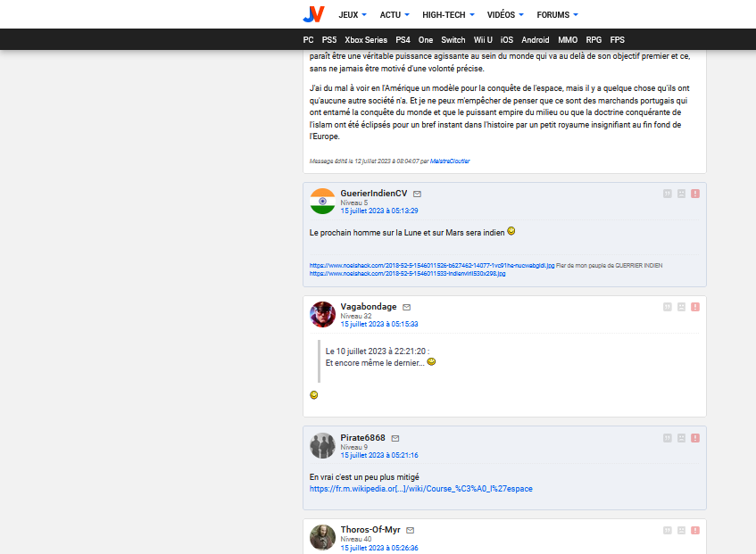Screen dimensions: 756x554
Task: Expand the ACTU dropdown menu
Action: click(395, 15)
